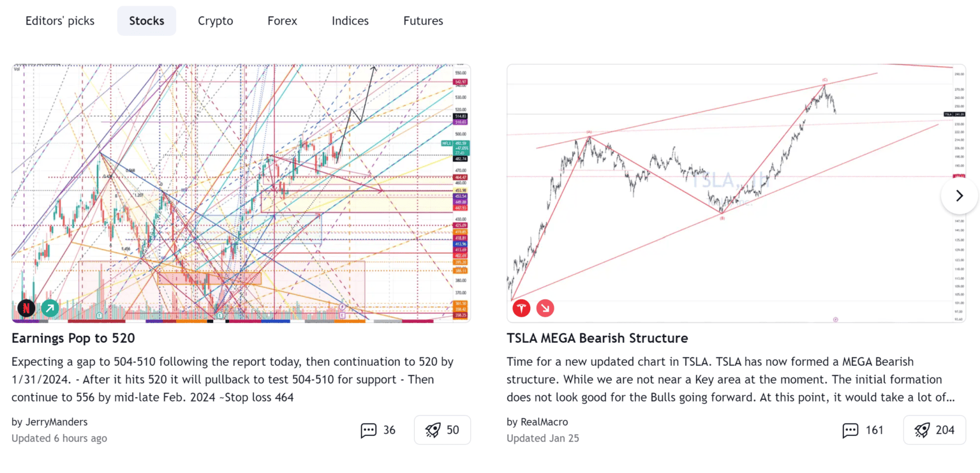Open the TSLA MEGA Bearish Structure idea
980x473 pixels.
click(x=598, y=338)
